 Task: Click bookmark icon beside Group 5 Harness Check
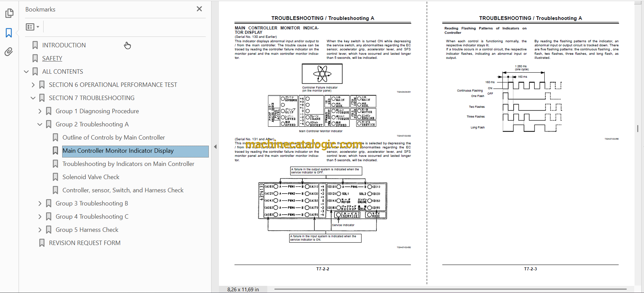coord(49,229)
